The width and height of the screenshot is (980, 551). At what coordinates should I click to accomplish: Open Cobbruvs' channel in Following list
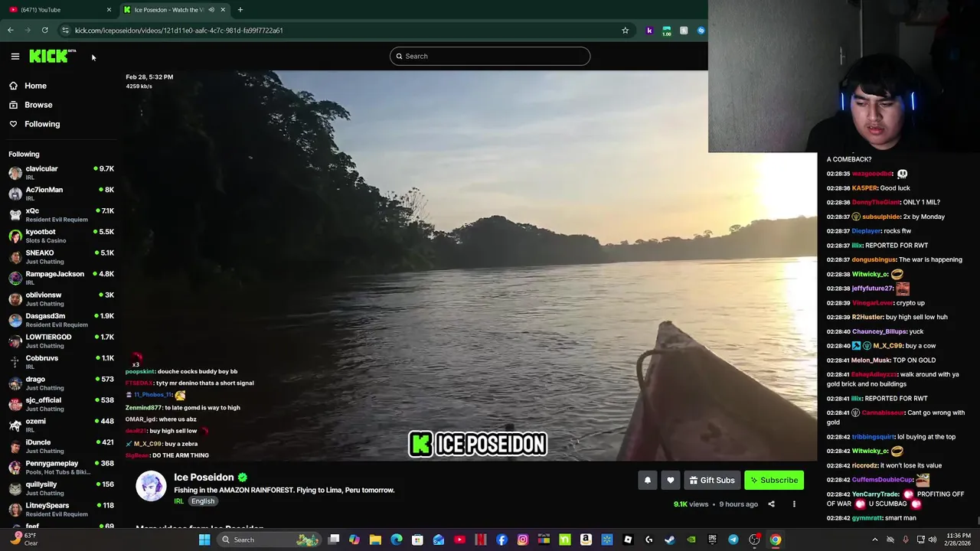point(61,362)
